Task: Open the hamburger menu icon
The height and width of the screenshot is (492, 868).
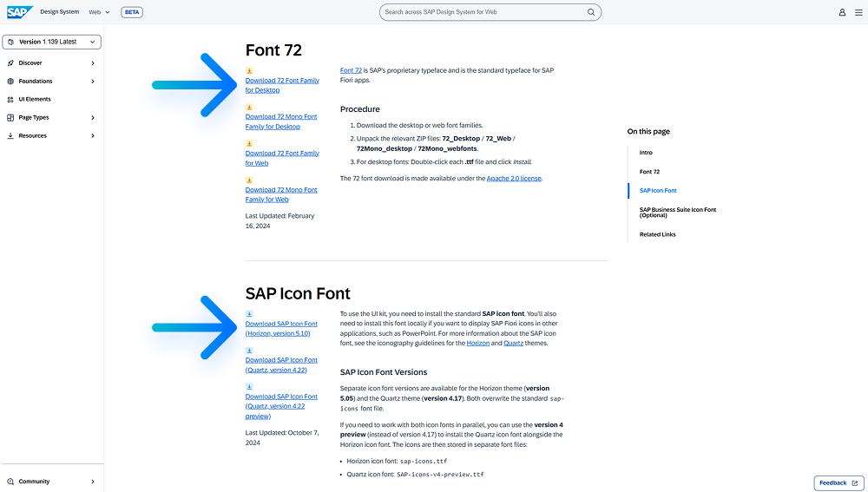Action: click(858, 12)
